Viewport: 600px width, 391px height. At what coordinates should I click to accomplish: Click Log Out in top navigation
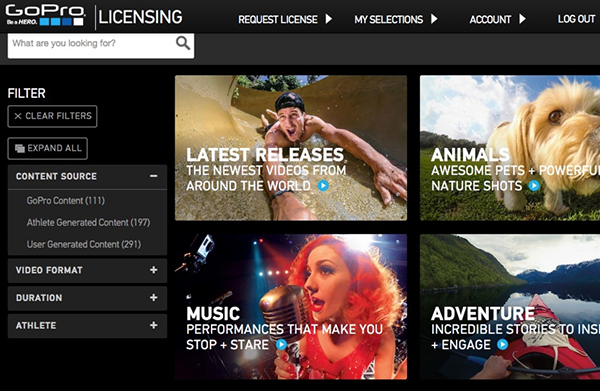(x=576, y=19)
